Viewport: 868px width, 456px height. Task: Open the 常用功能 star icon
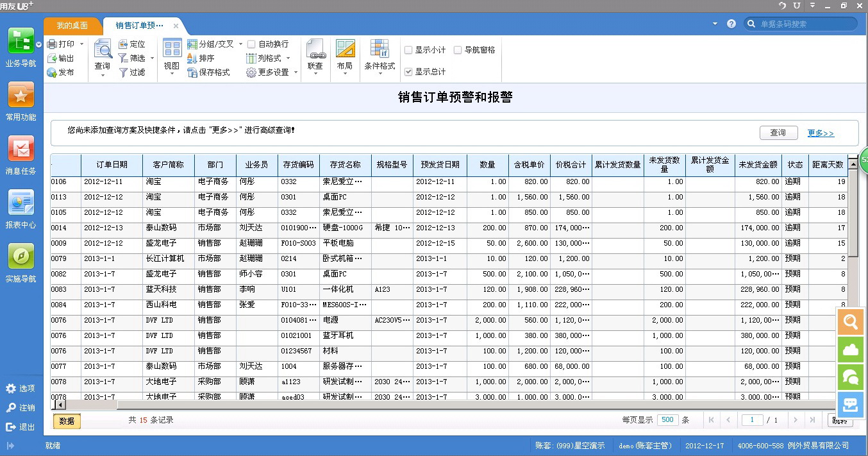[21, 95]
